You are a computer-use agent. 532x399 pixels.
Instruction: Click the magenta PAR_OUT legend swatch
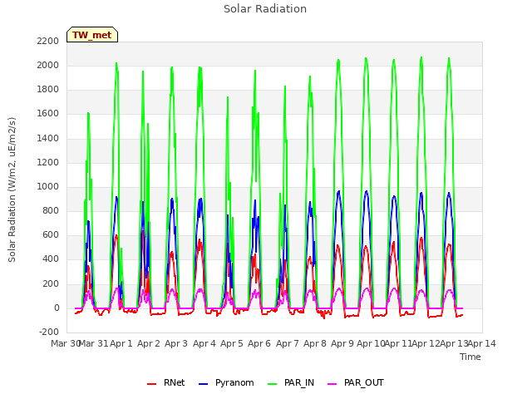coord(332,384)
